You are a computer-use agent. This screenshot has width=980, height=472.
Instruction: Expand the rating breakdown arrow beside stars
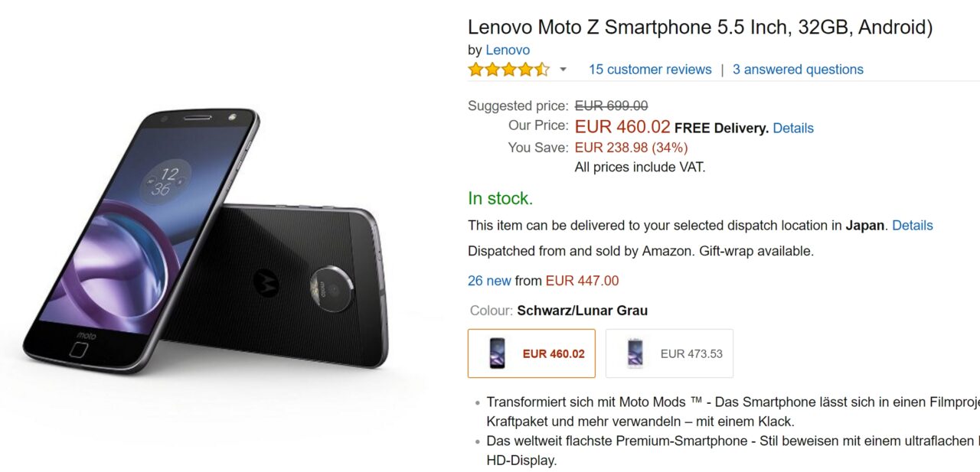tap(563, 70)
